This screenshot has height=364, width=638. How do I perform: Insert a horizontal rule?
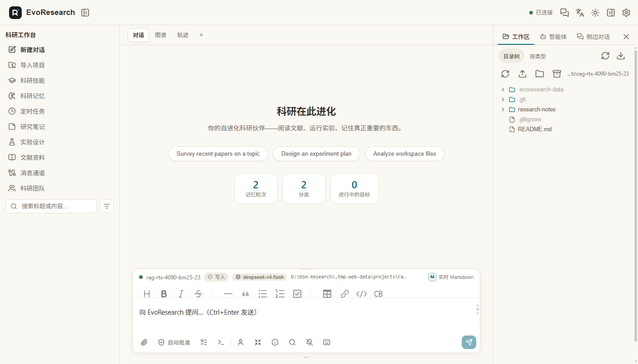(x=228, y=294)
